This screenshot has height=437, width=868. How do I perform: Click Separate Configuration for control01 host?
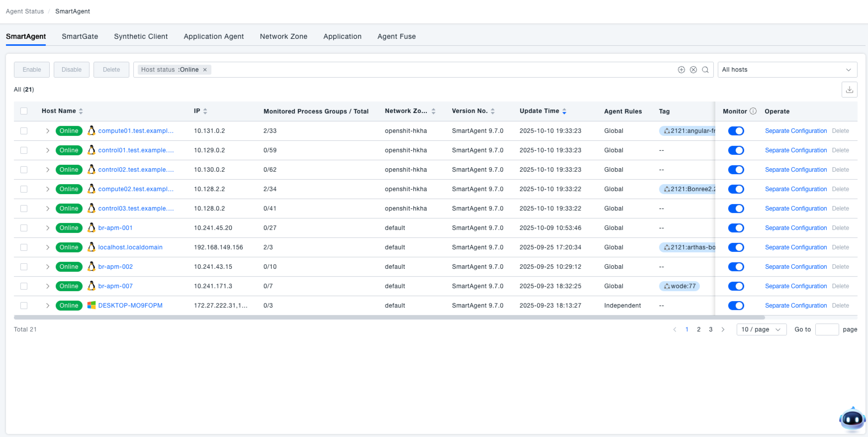pos(795,150)
